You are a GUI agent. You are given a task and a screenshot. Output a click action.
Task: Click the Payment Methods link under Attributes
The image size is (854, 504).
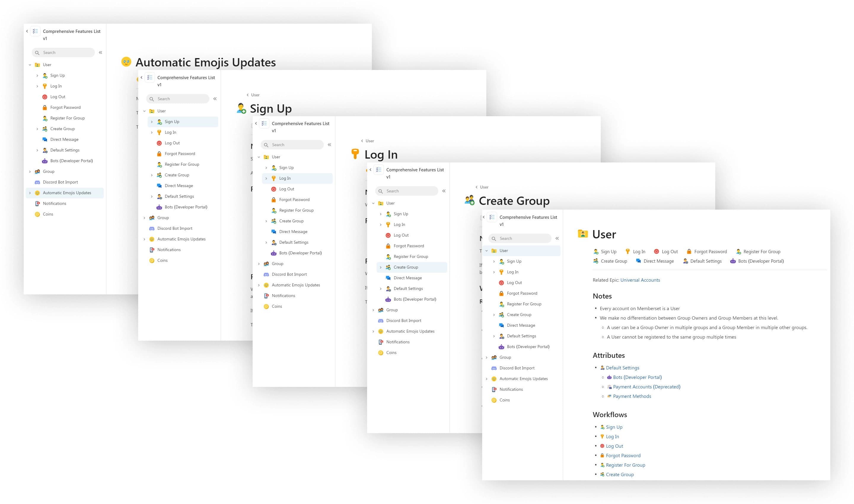click(632, 396)
